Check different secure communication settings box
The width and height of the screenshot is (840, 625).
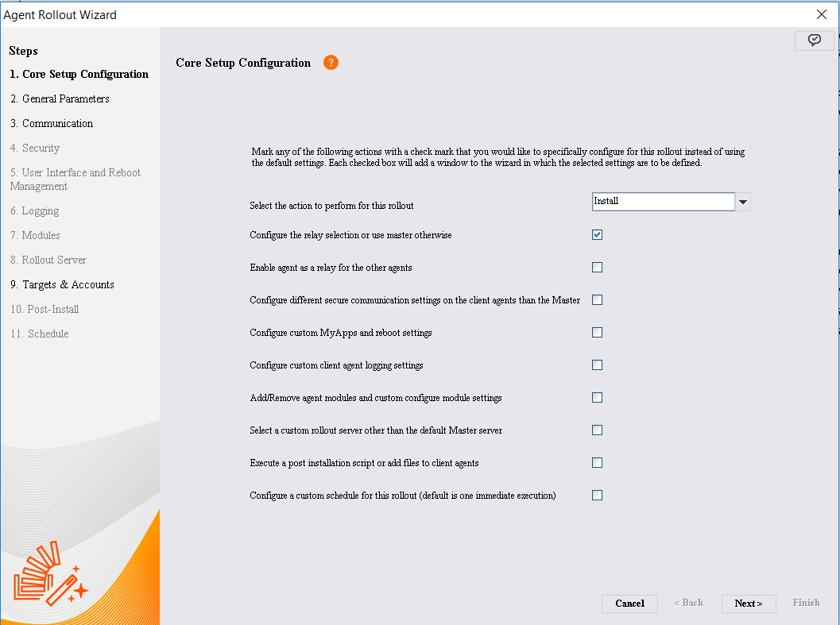597,300
